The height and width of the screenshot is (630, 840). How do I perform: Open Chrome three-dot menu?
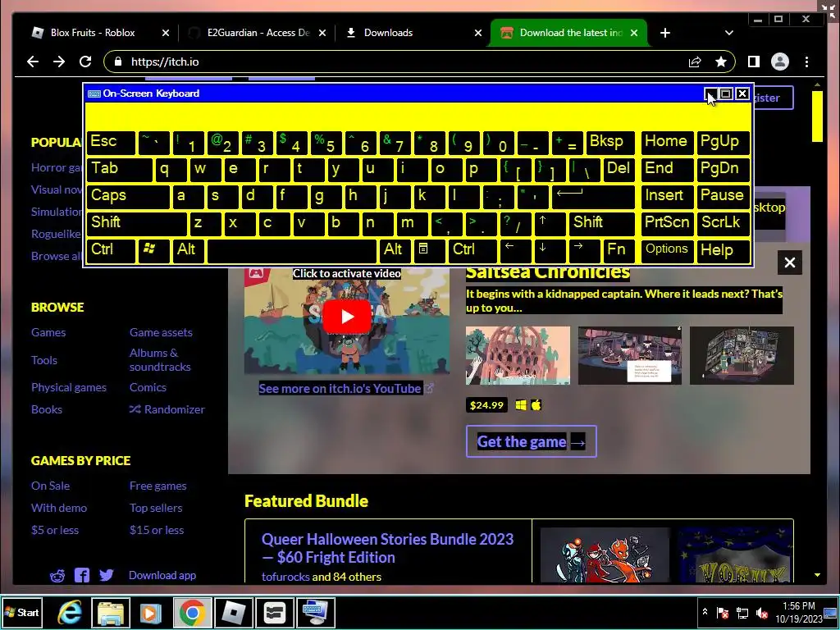(807, 62)
